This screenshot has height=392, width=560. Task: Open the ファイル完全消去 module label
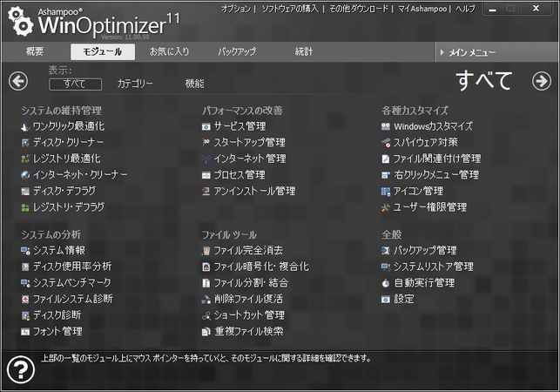248,251
